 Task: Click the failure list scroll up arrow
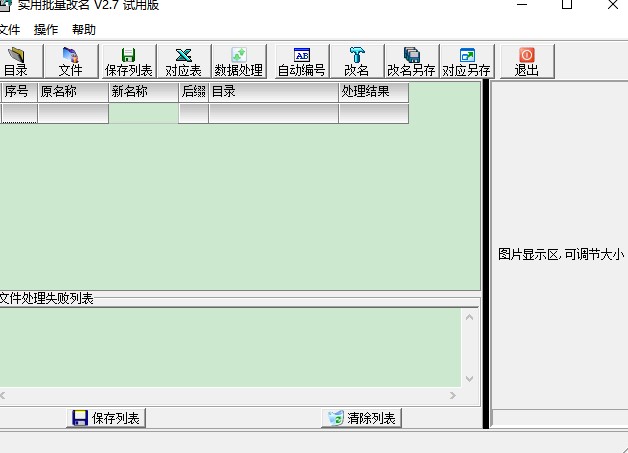click(x=470, y=317)
